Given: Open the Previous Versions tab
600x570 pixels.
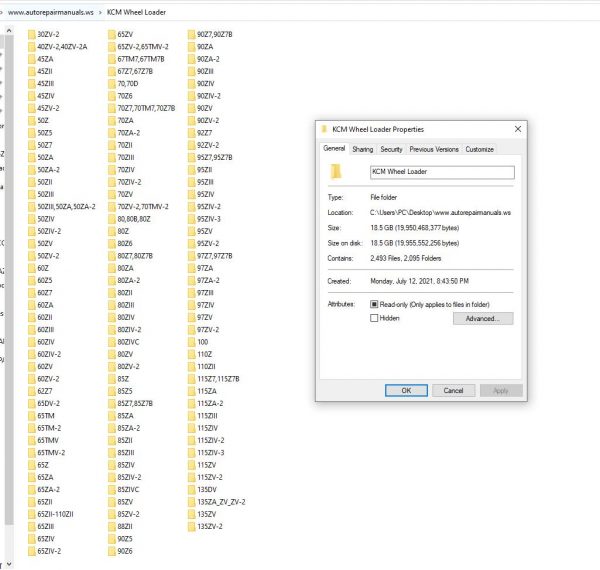Looking at the screenshot, I should pos(434,150).
